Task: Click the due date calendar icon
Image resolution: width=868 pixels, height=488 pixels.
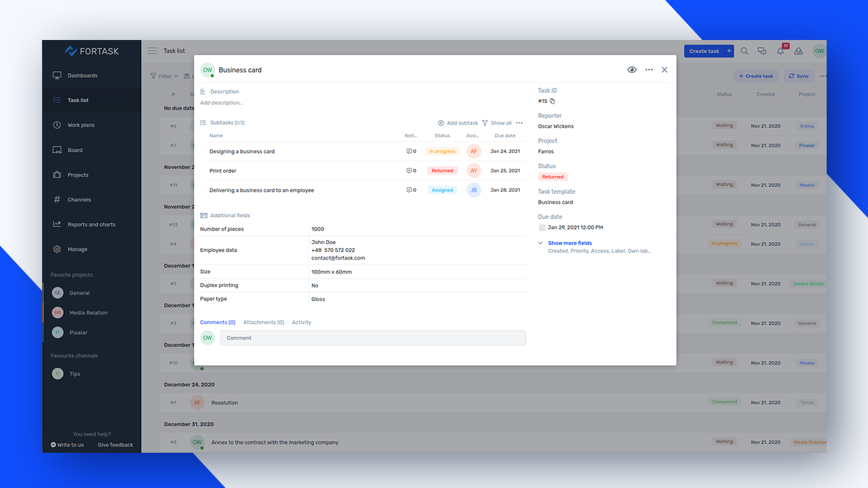Action: point(542,228)
